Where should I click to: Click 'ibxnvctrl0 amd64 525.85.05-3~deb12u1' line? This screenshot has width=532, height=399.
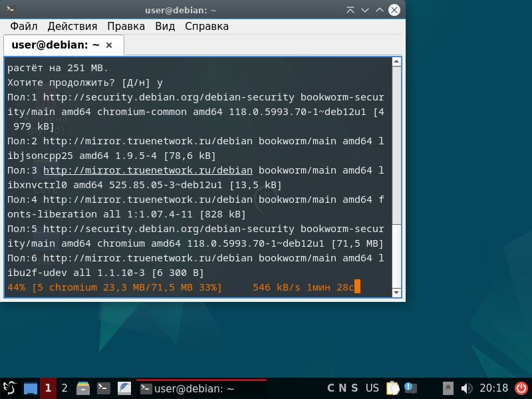(x=144, y=186)
